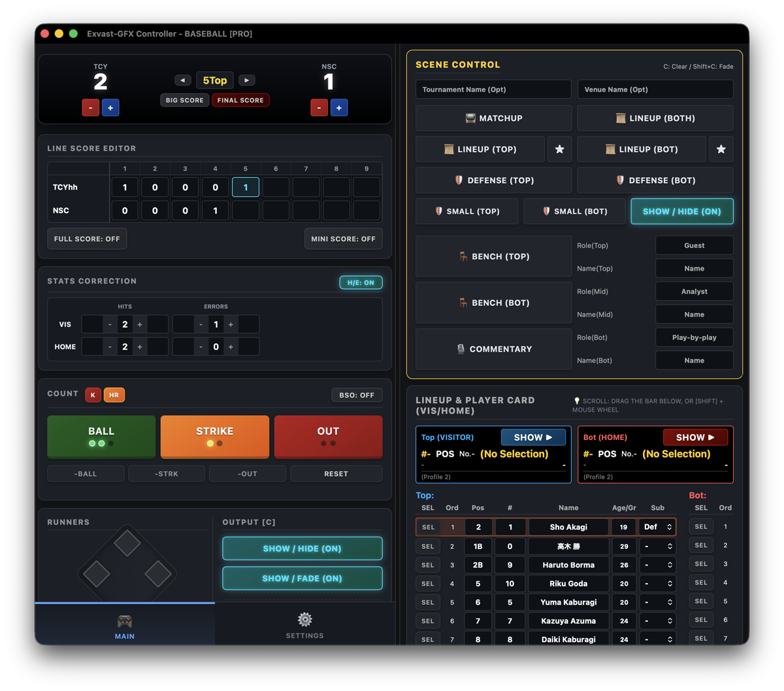Toggle Output SHOW / HIDE (ON)
The width and height of the screenshot is (784, 691).
tap(302, 548)
